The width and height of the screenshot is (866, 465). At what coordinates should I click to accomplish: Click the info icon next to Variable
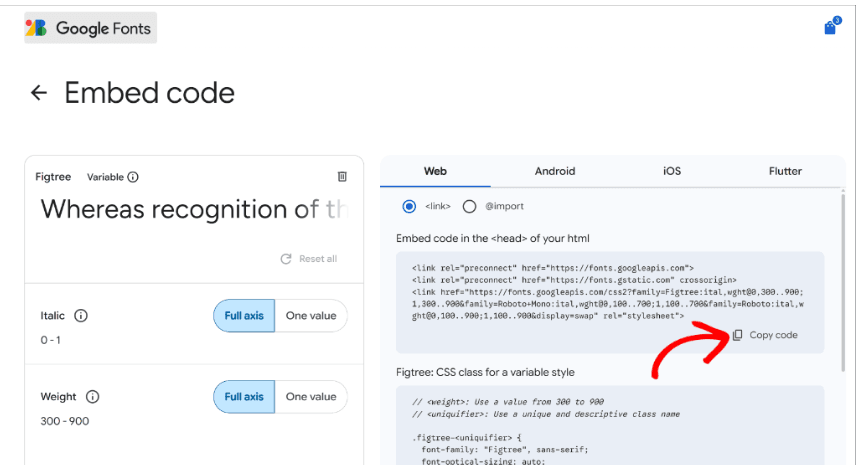coord(133,177)
